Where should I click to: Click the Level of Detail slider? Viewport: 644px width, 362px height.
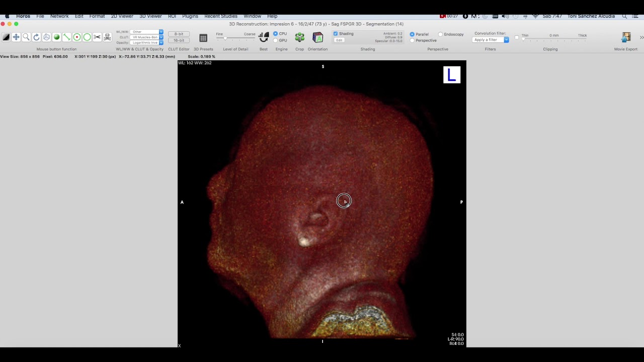point(236,39)
